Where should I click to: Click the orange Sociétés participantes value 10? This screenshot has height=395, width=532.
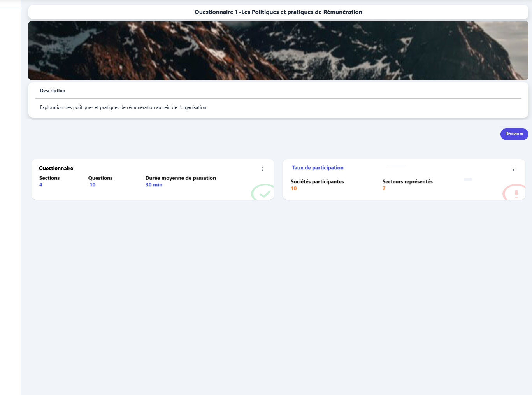(294, 188)
